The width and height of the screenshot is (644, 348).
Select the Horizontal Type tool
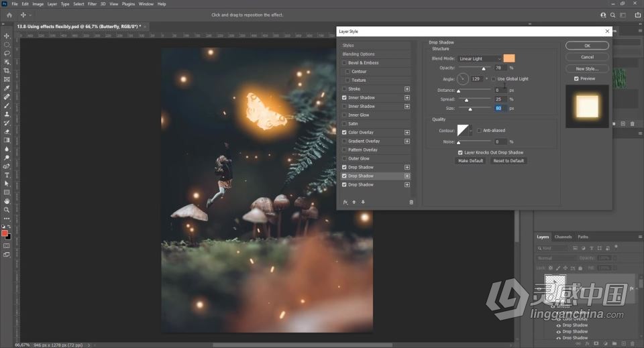[x=7, y=175]
